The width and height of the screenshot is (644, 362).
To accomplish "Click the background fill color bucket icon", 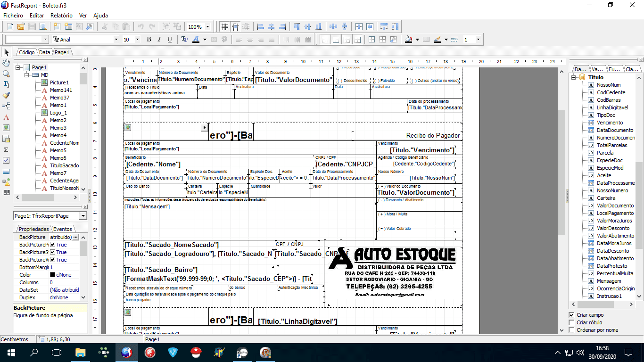I will [x=409, y=40].
